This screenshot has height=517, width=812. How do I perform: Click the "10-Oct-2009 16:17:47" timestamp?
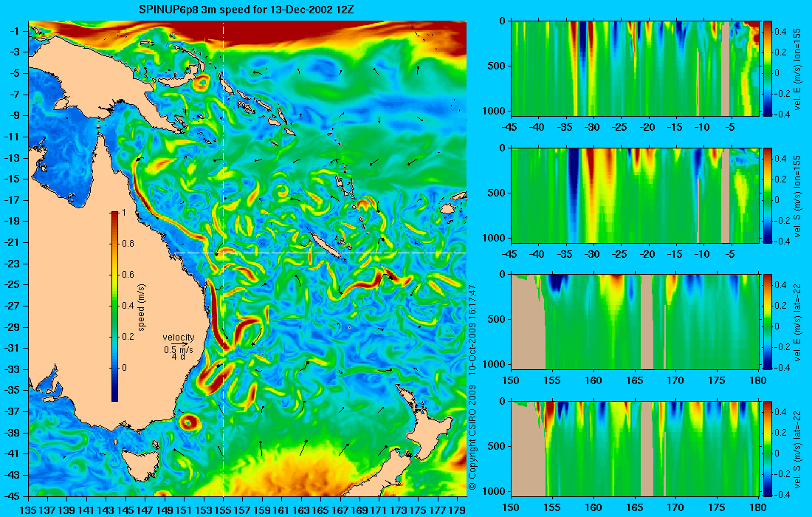(472, 329)
